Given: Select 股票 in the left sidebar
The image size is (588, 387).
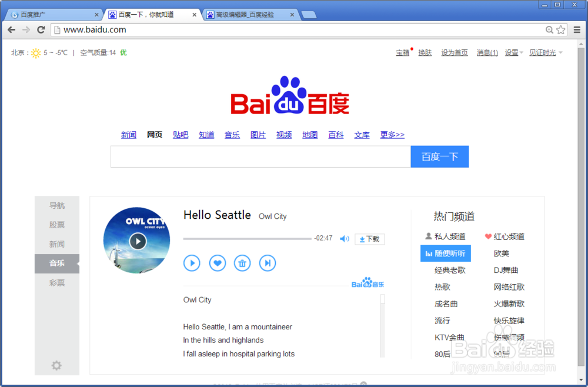Looking at the screenshot, I should (x=57, y=225).
